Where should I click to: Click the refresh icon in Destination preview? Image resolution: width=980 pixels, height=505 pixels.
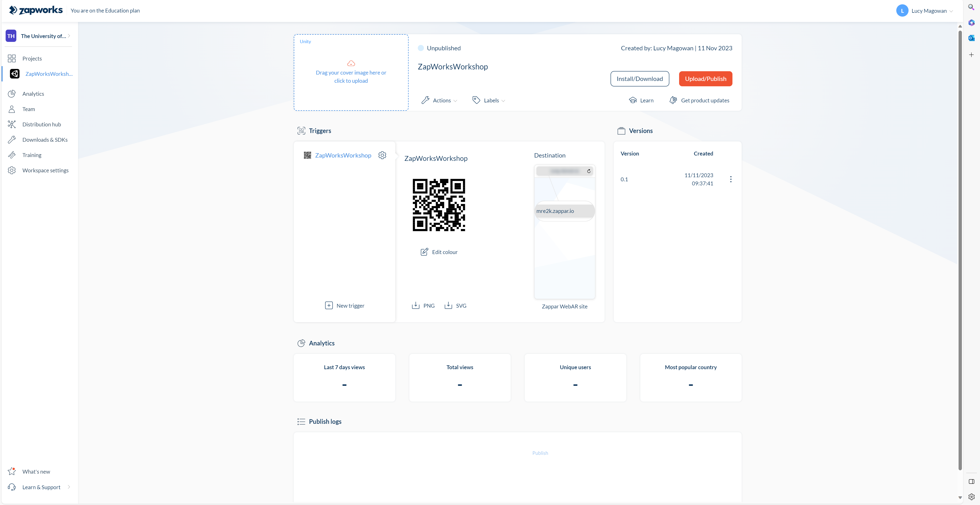click(589, 171)
